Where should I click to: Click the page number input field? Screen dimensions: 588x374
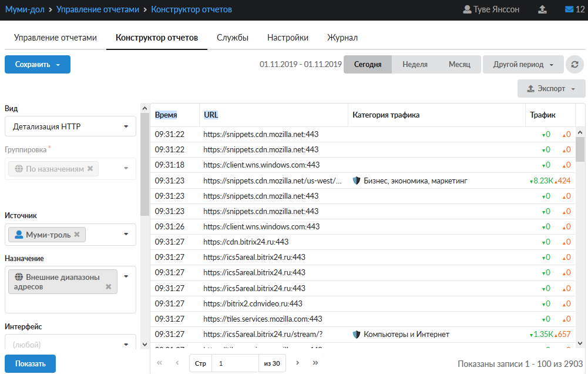(x=235, y=363)
